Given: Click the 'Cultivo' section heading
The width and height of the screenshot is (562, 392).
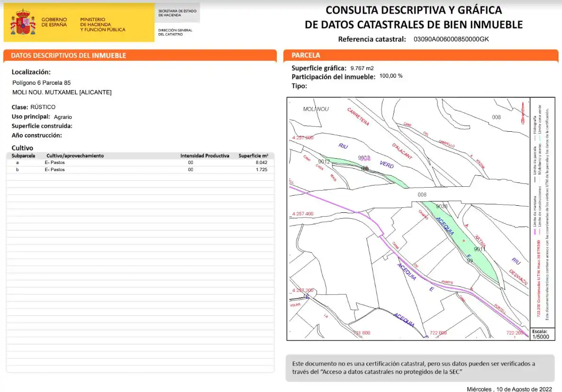Looking at the screenshot, I should 22,148.
